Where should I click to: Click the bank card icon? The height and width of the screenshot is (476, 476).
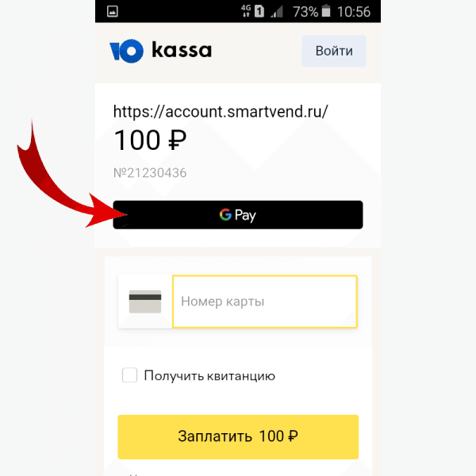(145, 301)
